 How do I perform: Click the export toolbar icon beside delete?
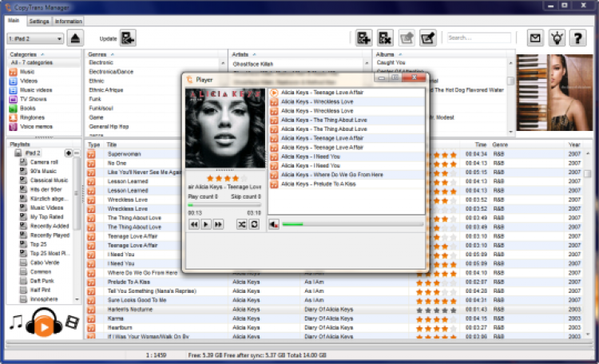click(407, 38)
